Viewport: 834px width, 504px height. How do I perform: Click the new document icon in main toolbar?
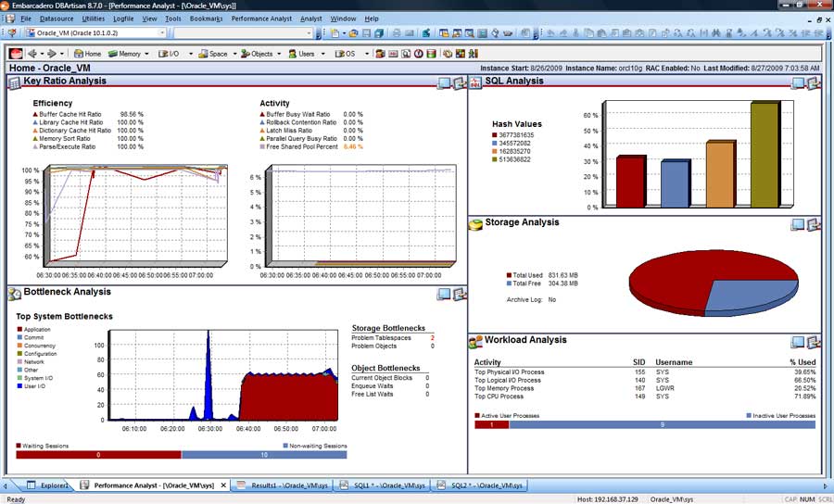click(x=335, y=33)
